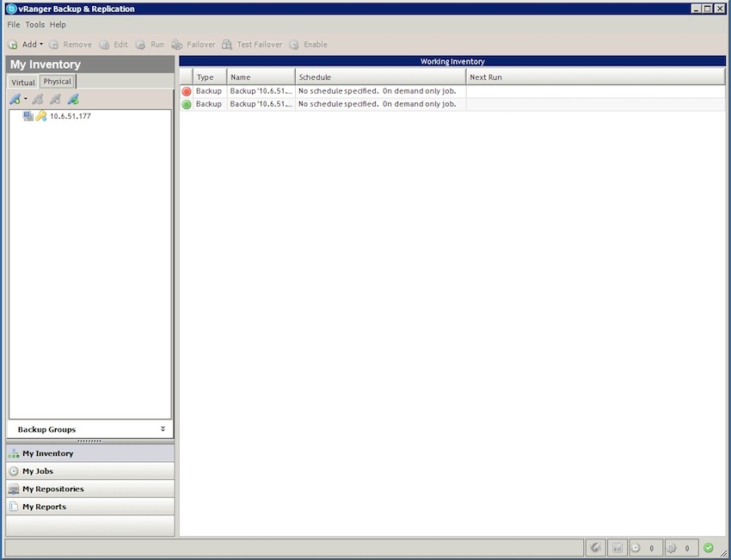The height and width of the screenshot is (560, 731).
Task: Click the gear tasks count status icon
Action: 672,548
